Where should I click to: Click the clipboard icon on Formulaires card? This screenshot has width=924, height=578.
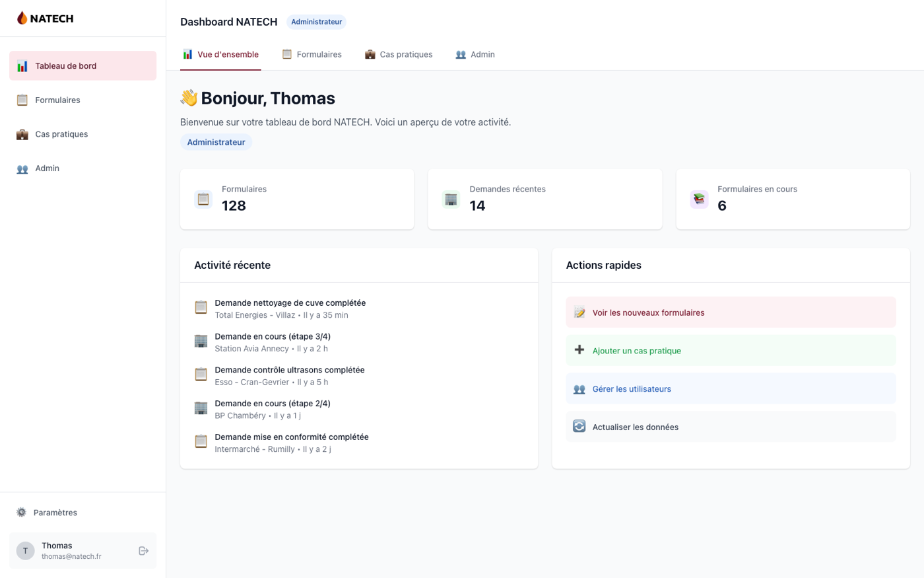tap(203, 199)
